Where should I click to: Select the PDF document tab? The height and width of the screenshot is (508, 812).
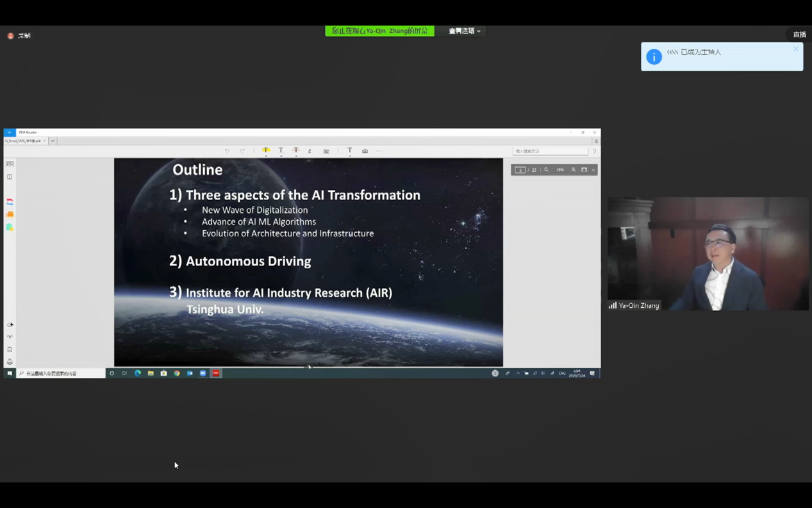coord(23,140)
